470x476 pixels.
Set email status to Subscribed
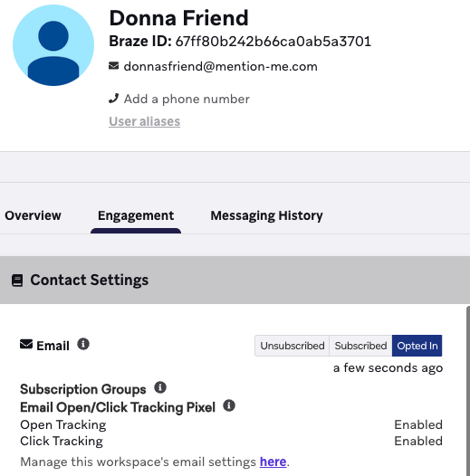click(360, 346)
